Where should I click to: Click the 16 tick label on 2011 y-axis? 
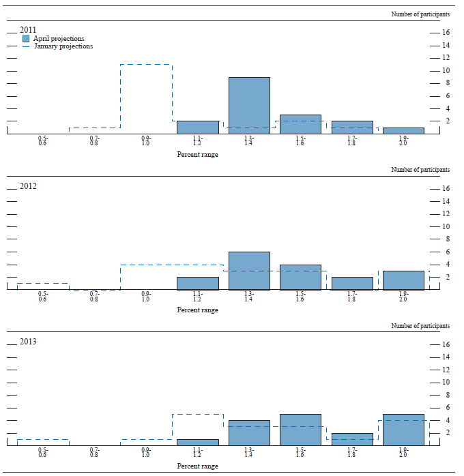pyautogui.click(x=446, y=33)
